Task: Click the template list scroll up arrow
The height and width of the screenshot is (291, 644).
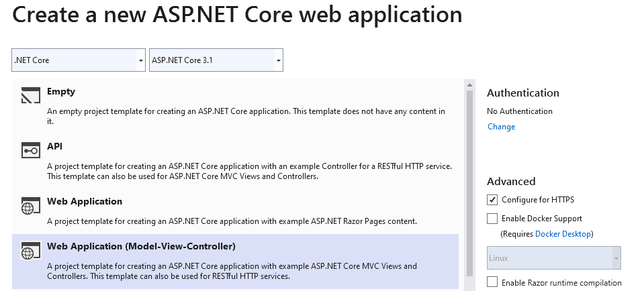Action: click(x=469, y=85)
